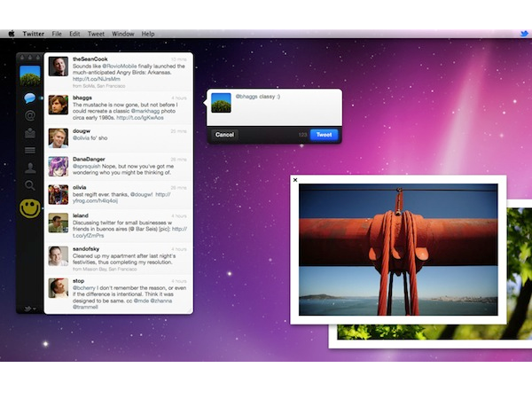This screenshot has height=399, width=532.
Task: Open the @RovioMobile mention link
Action: click(x=120, y=66)
